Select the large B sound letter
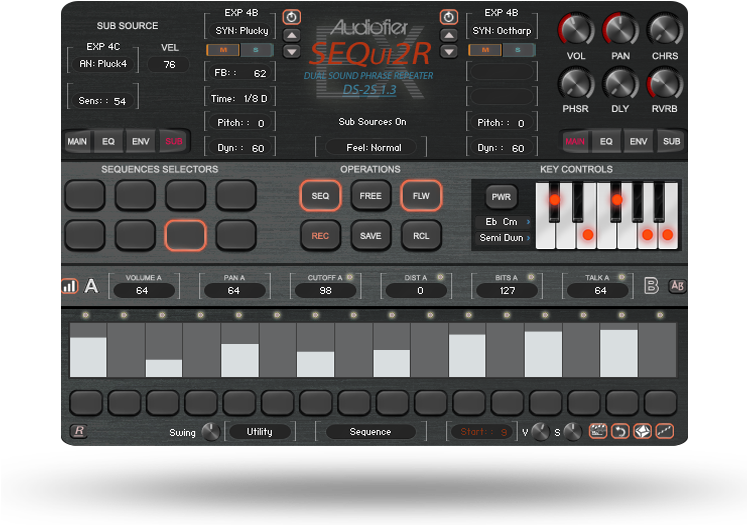The height and width of the screenshot is (525, 747). coord(651,286)
